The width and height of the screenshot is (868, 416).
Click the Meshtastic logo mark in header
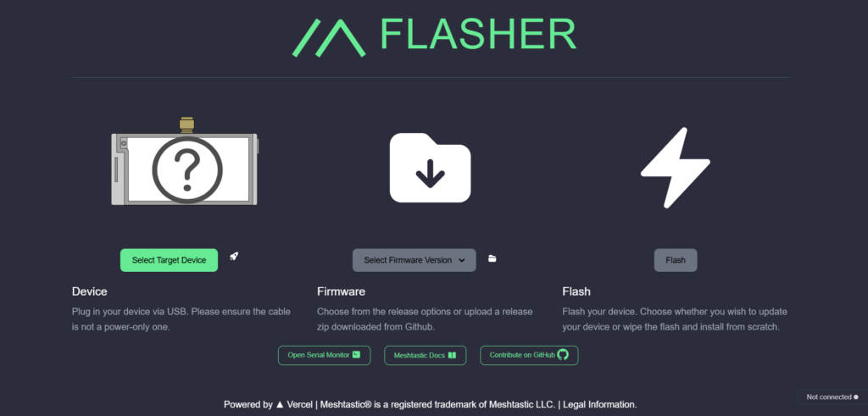click(x=329, y=37)
